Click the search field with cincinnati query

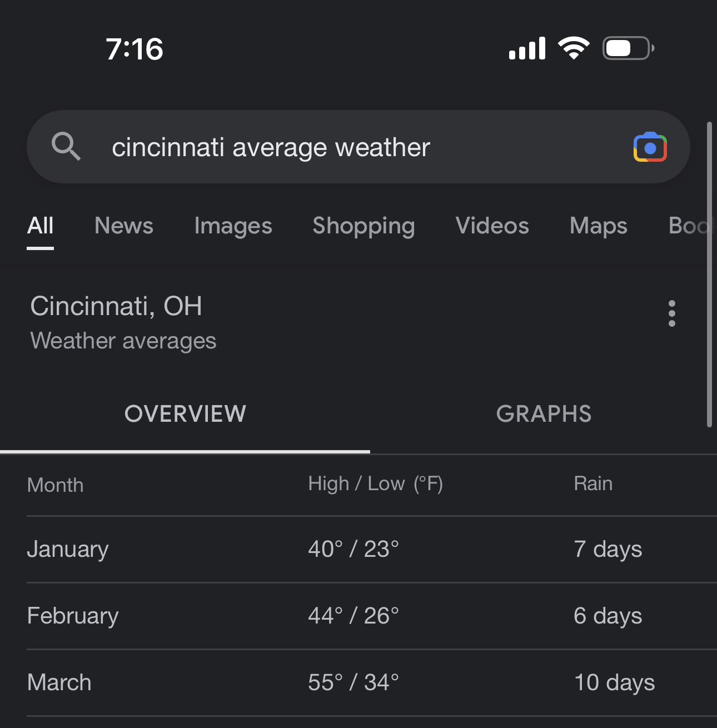pos(359,147)
